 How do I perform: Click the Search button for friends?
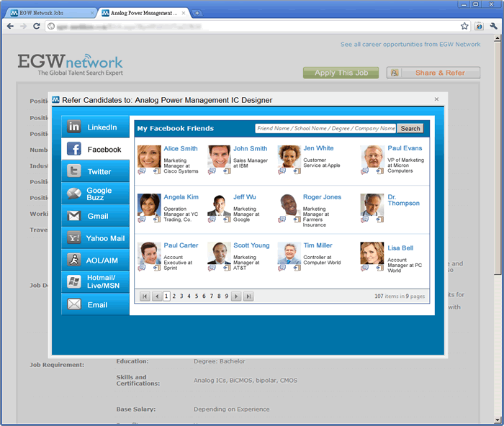pyautogui.click(x=410, y=129)
